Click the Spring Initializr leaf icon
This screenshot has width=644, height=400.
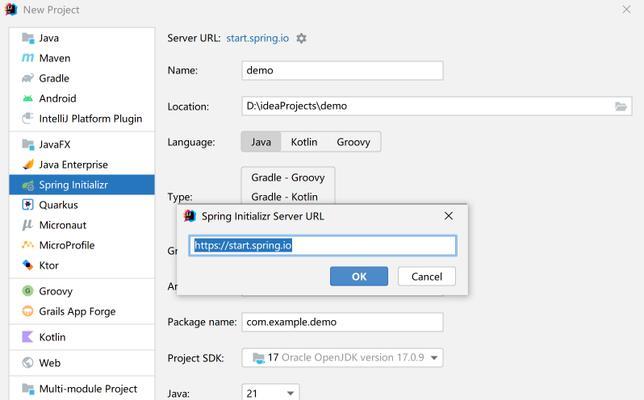click(28, 185)
